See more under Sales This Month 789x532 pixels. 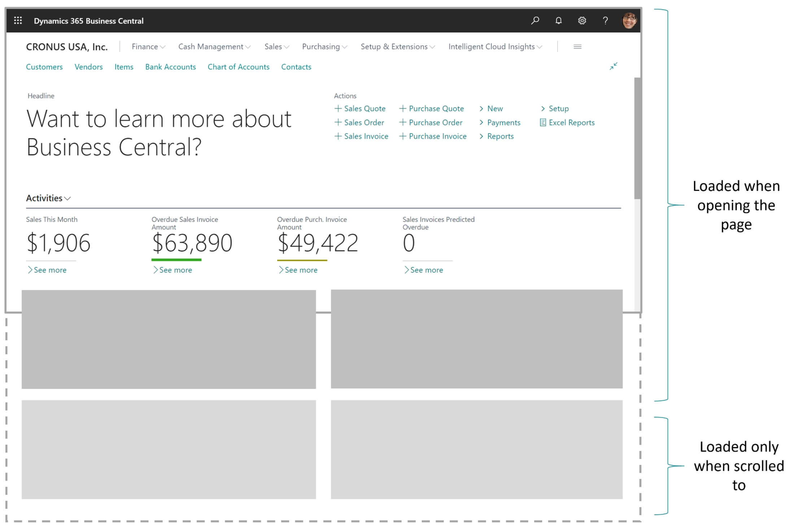47,270
